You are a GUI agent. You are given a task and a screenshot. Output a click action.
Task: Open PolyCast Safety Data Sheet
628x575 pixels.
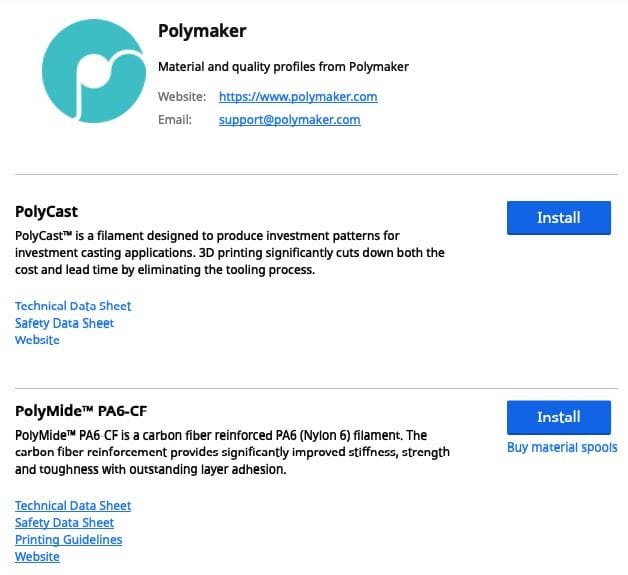(64, 323)
